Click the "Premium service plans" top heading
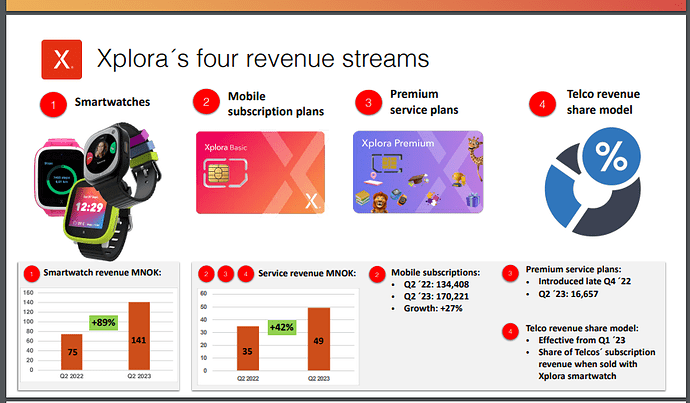Viewport: 690px width, 403px height. coord(424,102)
